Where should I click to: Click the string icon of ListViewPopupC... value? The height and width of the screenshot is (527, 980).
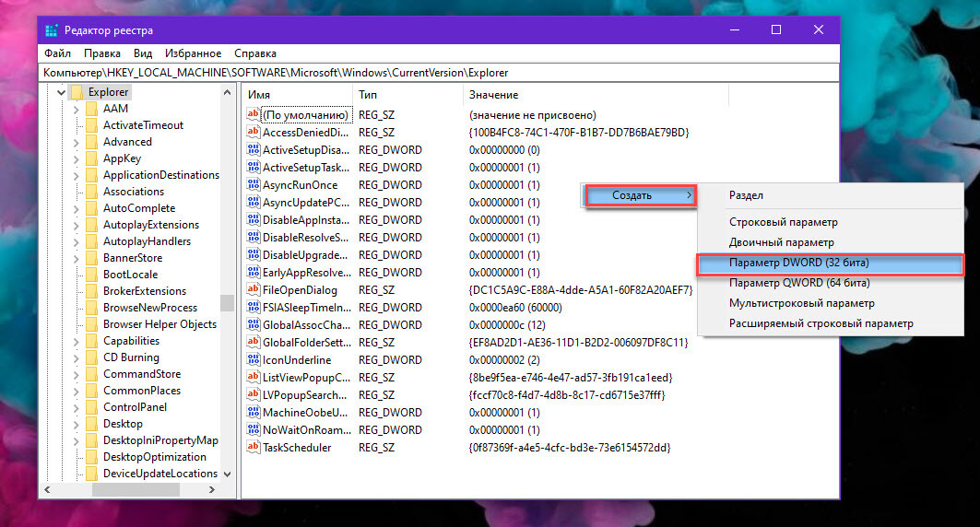[x=254, y=377]
